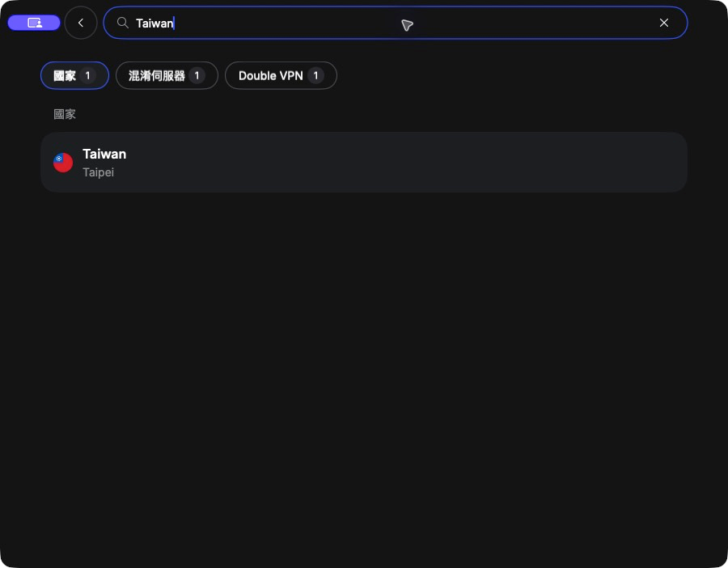Switch to the 混淆伺服器 filter tab
Image resolution: width=728 pixels, height=568 pixels.
[167, 75]
